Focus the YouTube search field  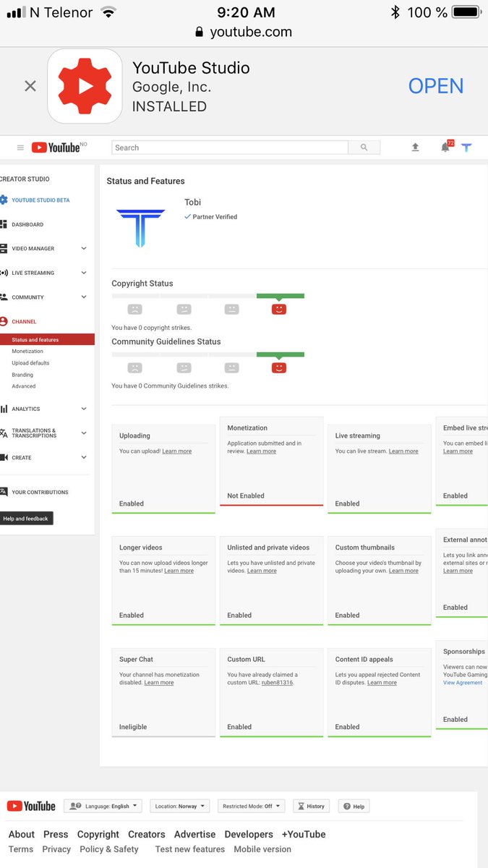(x=230, y=148)
